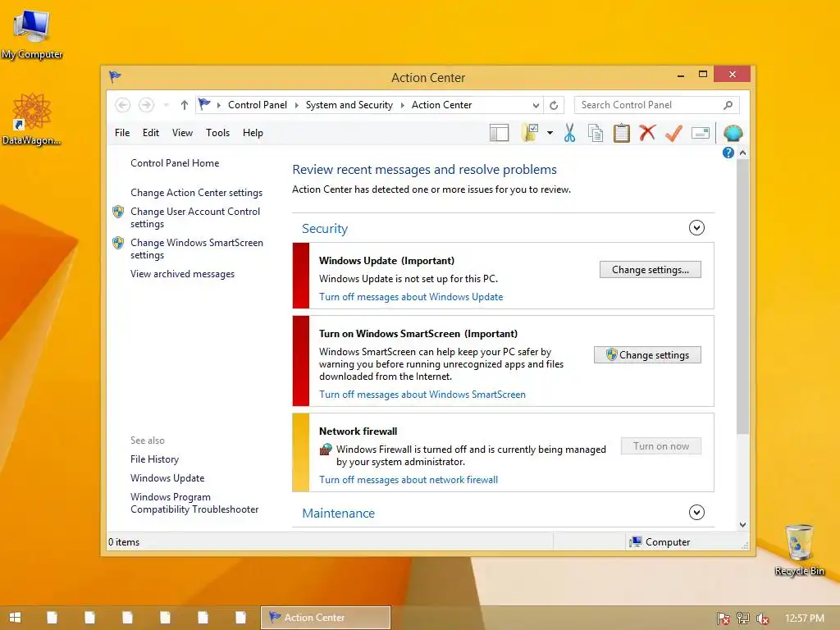Refresh the Action Center page

coord(554,105)
